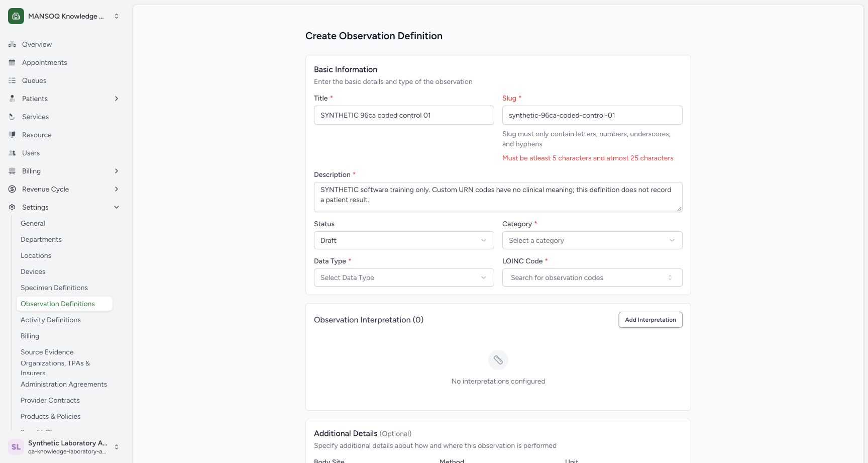Open Specimen Definitions page
Image resolution: width=868 pixels, height=463 pixels.
[64, 288]
